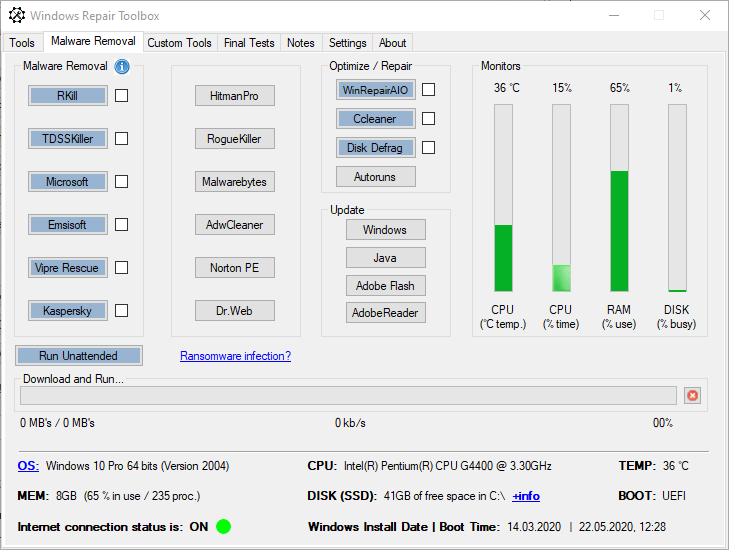
Task: Start the Emsisoft tool
Action: point(68,225)
